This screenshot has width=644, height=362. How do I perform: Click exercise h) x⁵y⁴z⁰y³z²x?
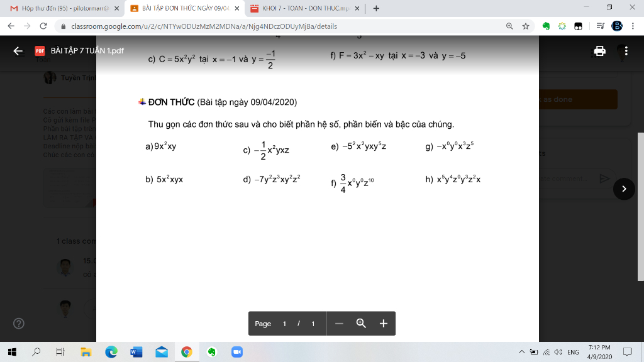(453, 179)
